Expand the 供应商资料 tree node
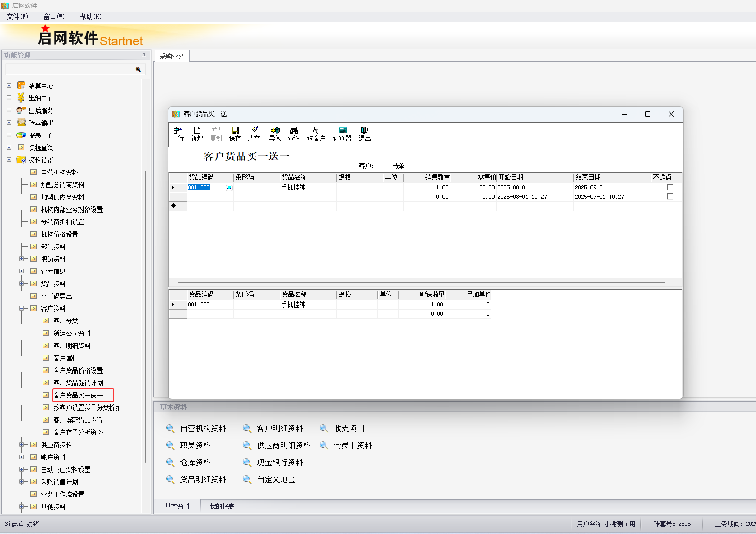756x534 pixels. pyautogui.click(x=21, y=445)
